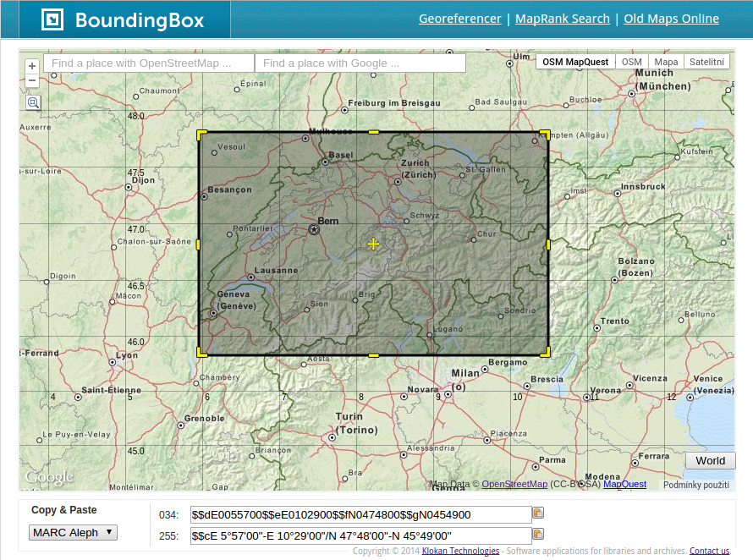Click the right edge midpoint handle
Viewport: 753px width, 560px height.
click(x=548, y=244)
